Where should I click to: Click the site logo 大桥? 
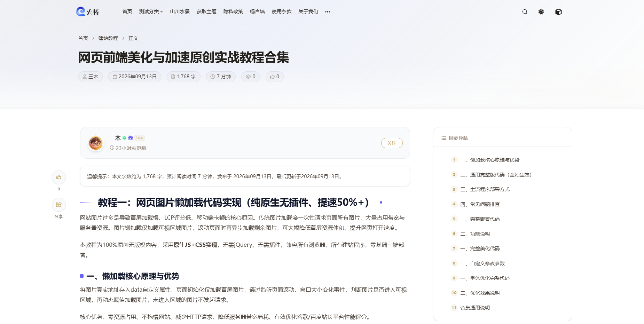point(88,12)
